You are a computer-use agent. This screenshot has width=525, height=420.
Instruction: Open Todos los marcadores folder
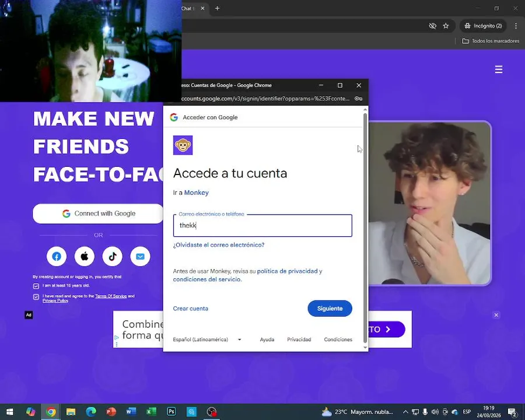[x=491, y=41]
